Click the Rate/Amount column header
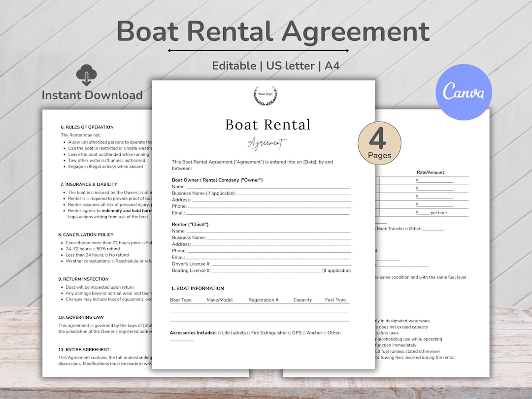Image resolution: width=532 pixels, height=399 pixels. tap(430, 172)
